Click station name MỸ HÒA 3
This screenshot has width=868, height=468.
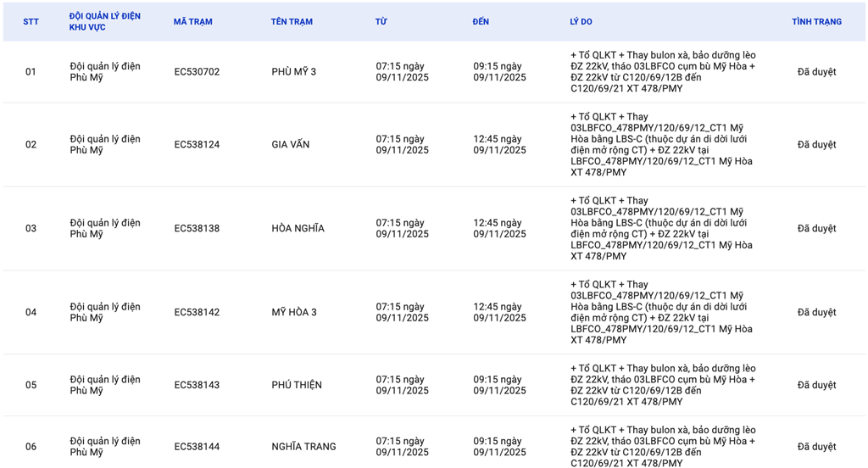click(x=293, y=313)
